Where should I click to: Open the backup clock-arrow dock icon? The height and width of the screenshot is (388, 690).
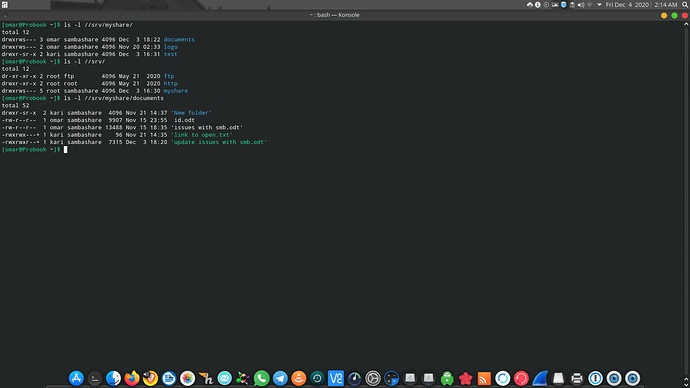tap(317, 378)
